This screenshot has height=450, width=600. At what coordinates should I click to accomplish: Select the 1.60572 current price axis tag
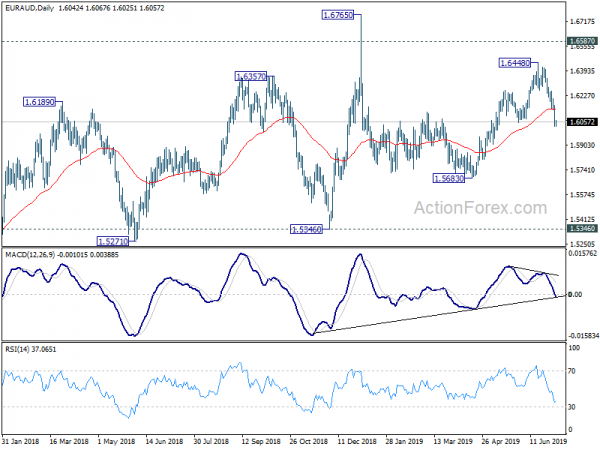(582, 122)
